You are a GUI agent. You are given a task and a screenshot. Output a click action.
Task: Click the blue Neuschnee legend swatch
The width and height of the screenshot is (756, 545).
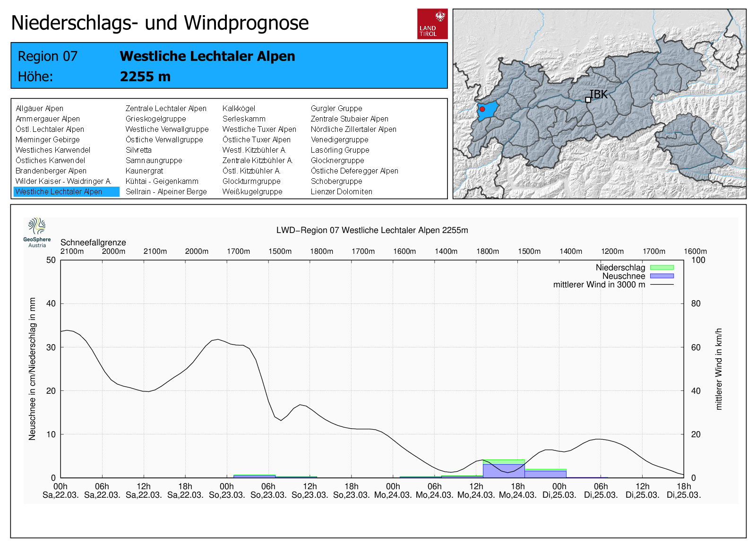coord(661,276)
